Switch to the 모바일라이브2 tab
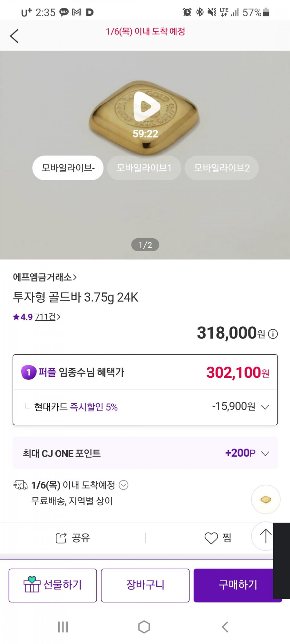This screenshot has width=290, height=644. (222, 168)
